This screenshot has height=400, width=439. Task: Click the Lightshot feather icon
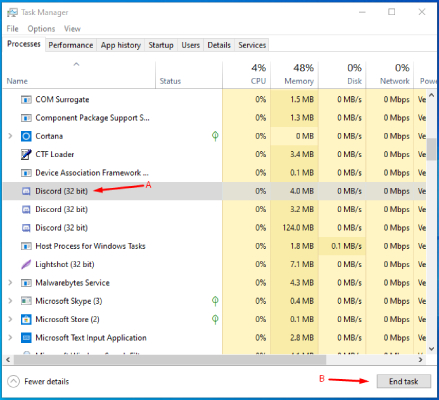pos(26,264)
